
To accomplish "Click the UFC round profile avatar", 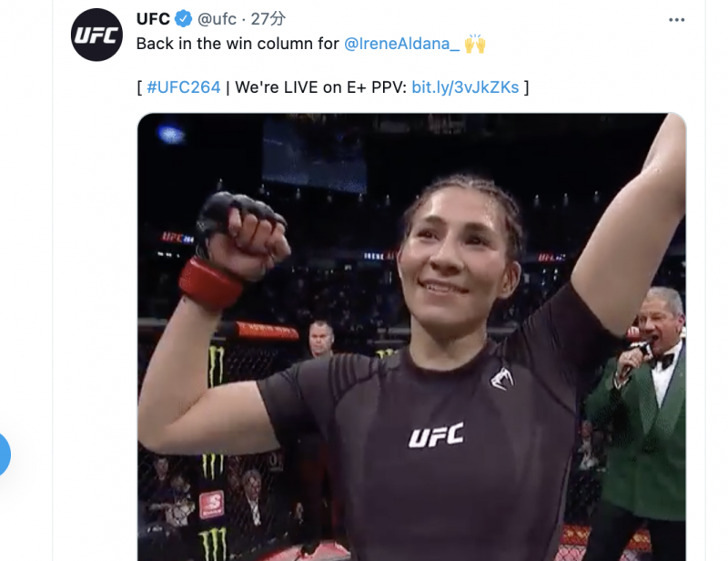I will pyautogui.click(x=96, y=35).
